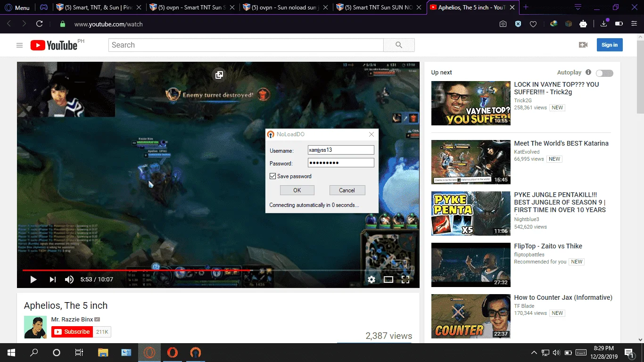Show hidden system tray icons
Screen dimensions: 644x362
(x=534, y=353)
